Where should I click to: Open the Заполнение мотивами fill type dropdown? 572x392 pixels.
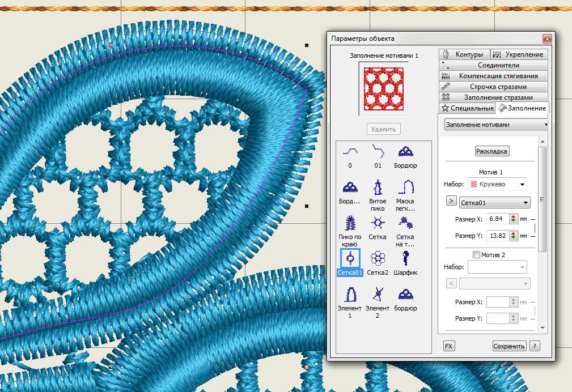click(x=496, y=125)
